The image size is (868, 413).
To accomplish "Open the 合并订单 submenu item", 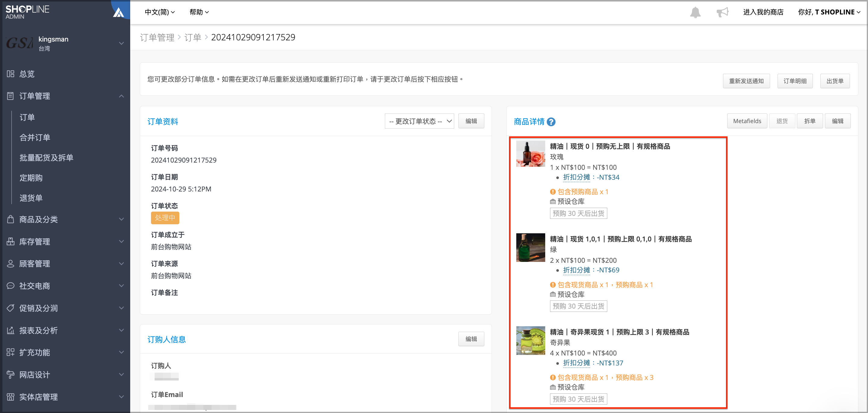I will point(35,137).
